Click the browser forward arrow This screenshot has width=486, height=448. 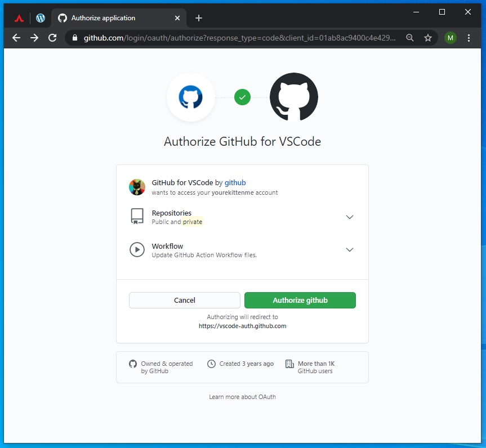click(34, 38)
